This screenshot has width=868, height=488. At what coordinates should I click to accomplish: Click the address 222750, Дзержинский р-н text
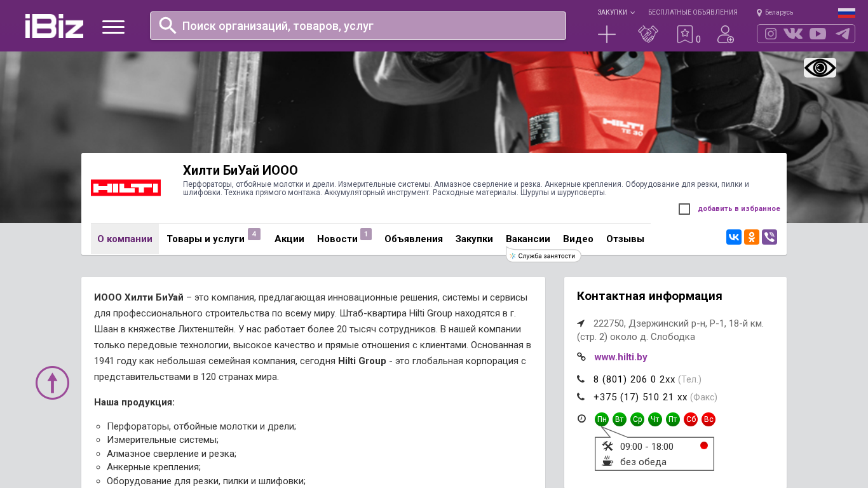point(670,330)
